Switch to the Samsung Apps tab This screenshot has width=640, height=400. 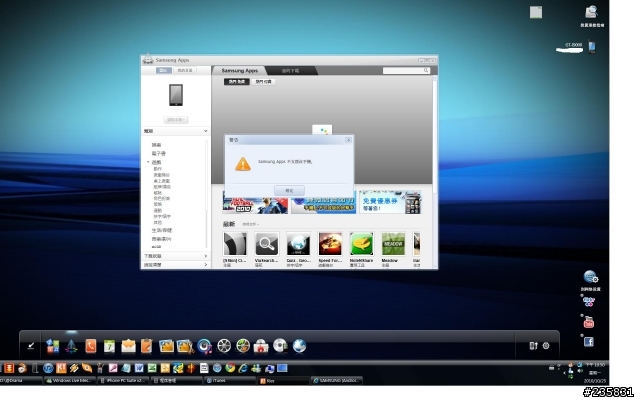[240, 71]
